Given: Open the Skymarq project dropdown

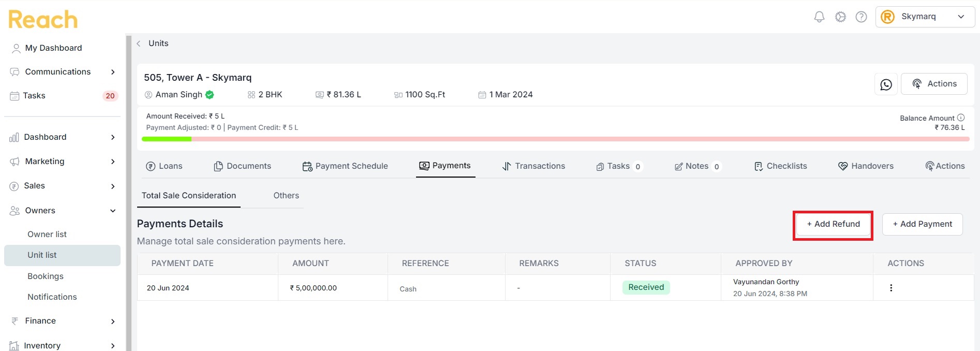Looking at the screenshot, I should point(925,17).
